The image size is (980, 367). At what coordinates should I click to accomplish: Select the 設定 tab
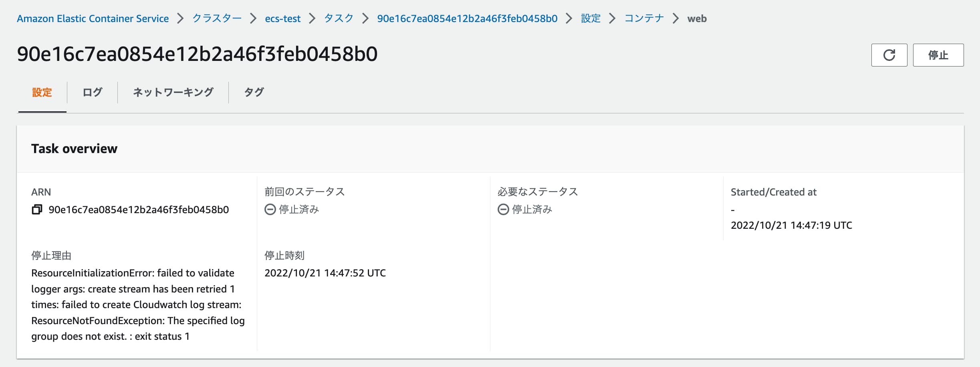42,92
